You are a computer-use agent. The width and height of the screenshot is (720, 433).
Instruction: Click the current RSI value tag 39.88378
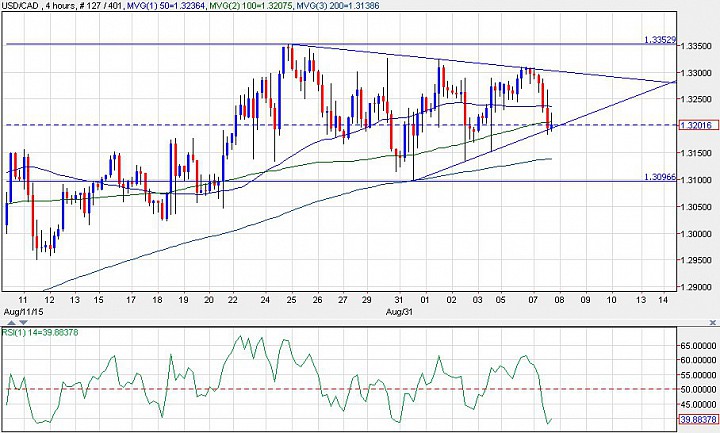[698, 419]
